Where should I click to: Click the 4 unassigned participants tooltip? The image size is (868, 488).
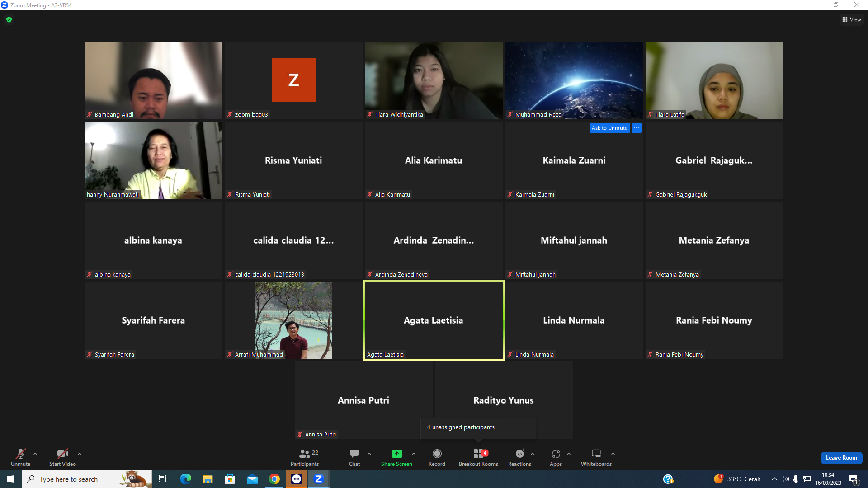pos(478,427)
